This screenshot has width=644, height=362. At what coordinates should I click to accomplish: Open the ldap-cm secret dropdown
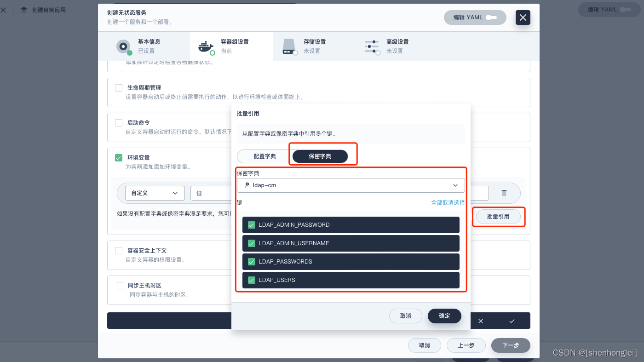351,185
